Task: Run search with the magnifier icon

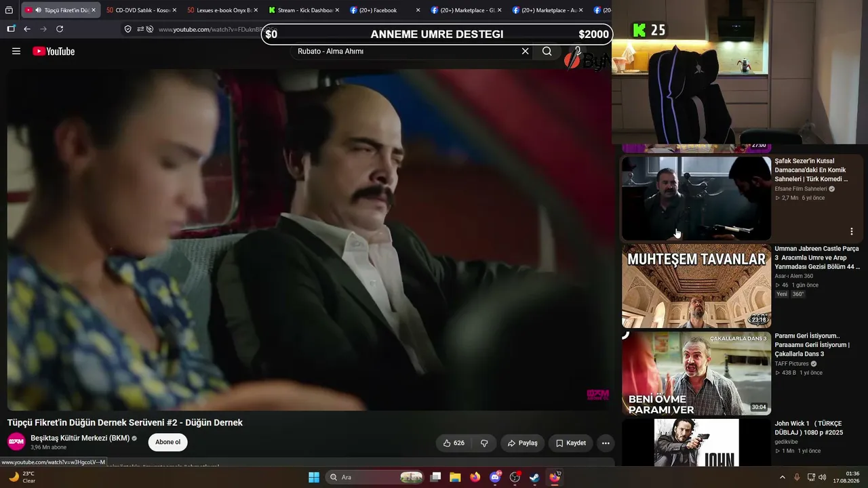Action: pos(547,52)
